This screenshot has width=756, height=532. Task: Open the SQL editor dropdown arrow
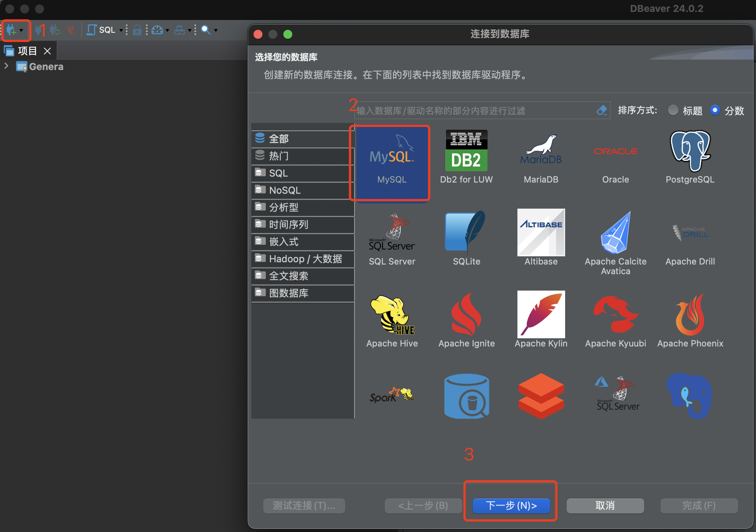click(x=121, y=30)
